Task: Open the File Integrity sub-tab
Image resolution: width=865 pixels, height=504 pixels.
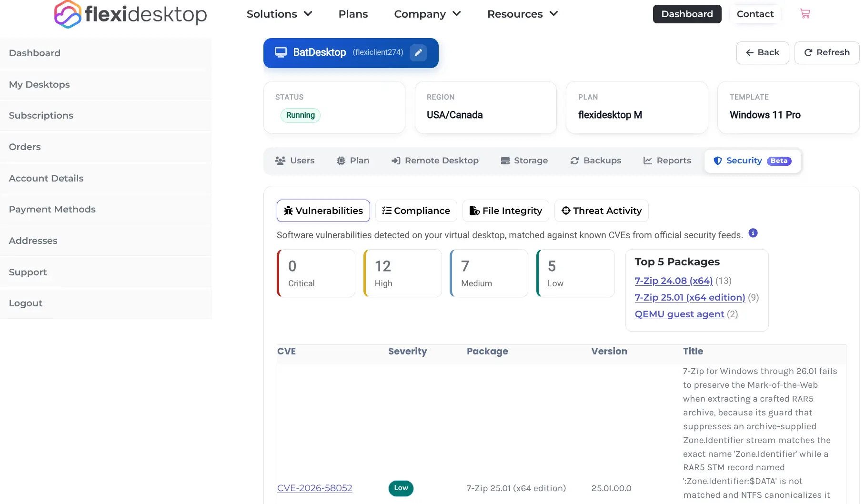Action: coord(506,211)
